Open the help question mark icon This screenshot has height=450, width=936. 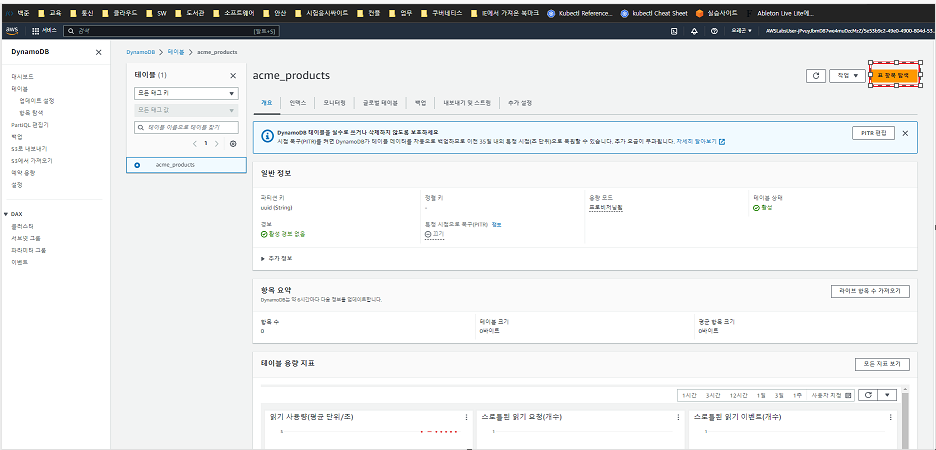pyautogui.click(x=714, y=30)
